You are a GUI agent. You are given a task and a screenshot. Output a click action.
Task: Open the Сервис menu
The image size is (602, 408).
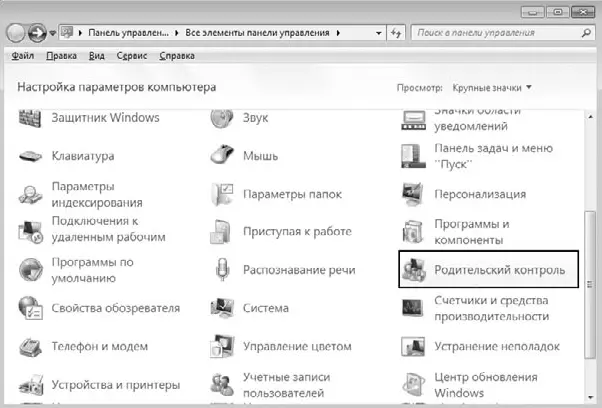tap(132, 56)
